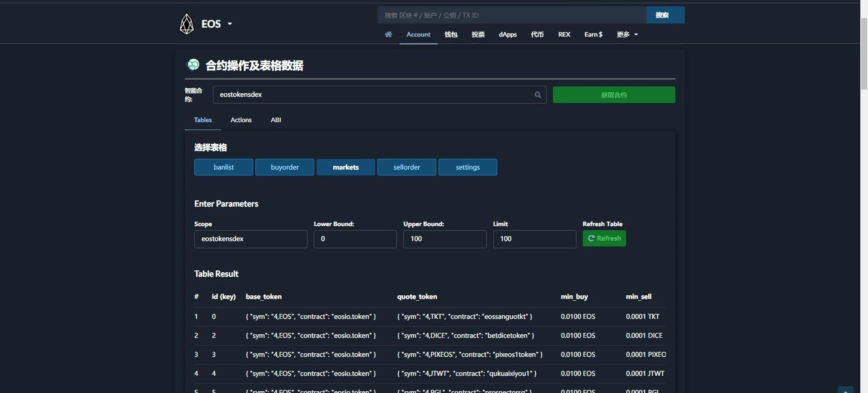Click the top 搜索 search button
The height and width of the screenshot is (393, 868).
(665, 15)
